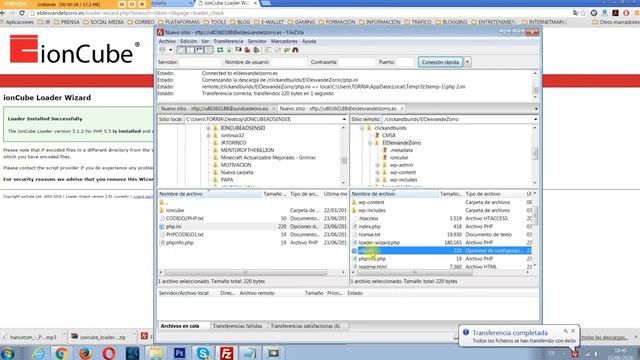Open the directory listing filters icon

click(x=267, y=50)
